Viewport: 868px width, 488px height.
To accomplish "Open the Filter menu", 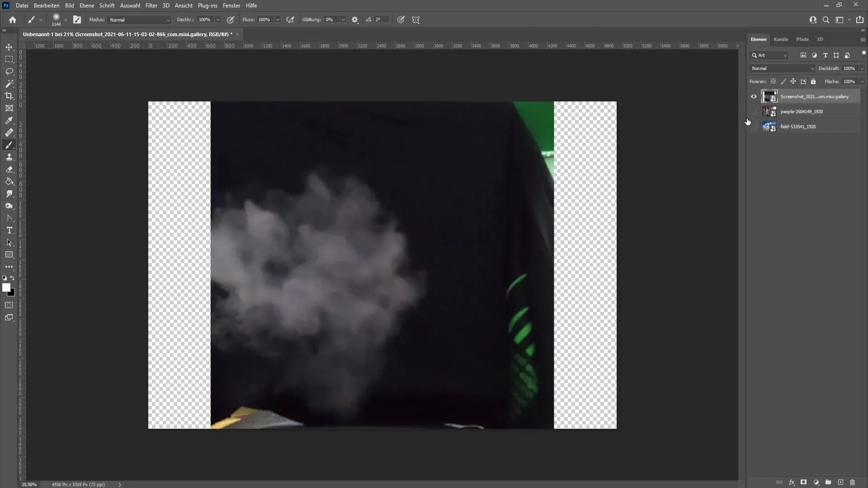I will [151, 5].
